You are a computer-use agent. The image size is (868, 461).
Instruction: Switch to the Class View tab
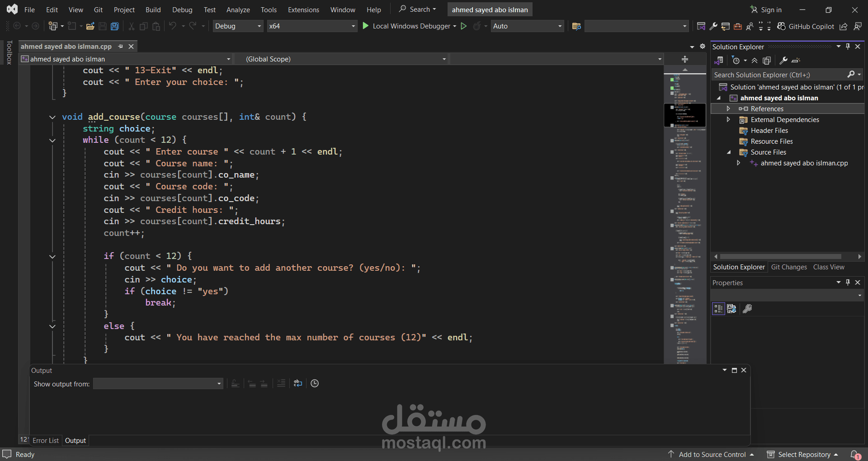[x=829, y=267]
